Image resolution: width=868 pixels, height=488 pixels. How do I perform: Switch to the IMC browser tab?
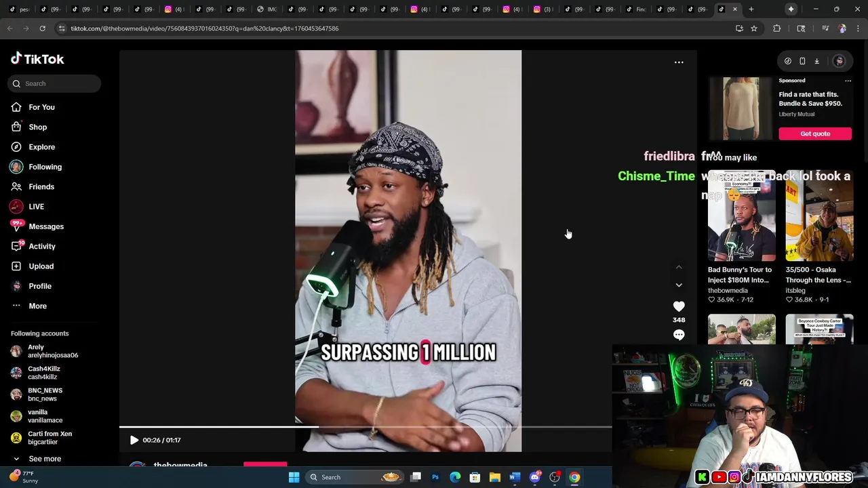coord(267,9)
